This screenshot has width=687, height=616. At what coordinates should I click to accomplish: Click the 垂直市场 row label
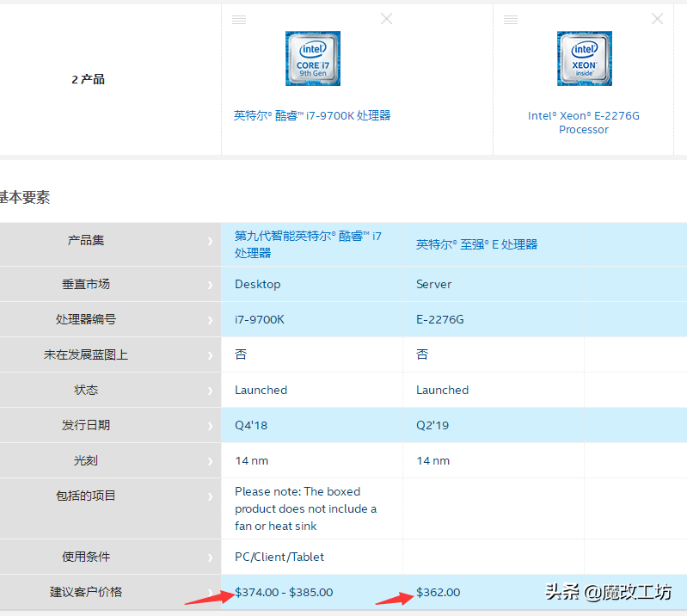click(x=86, y=284)
